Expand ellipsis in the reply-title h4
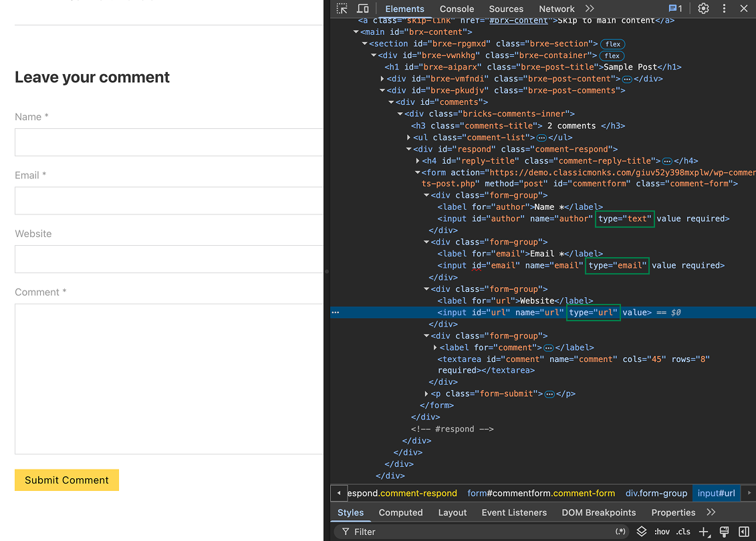 tap(667, 161)
